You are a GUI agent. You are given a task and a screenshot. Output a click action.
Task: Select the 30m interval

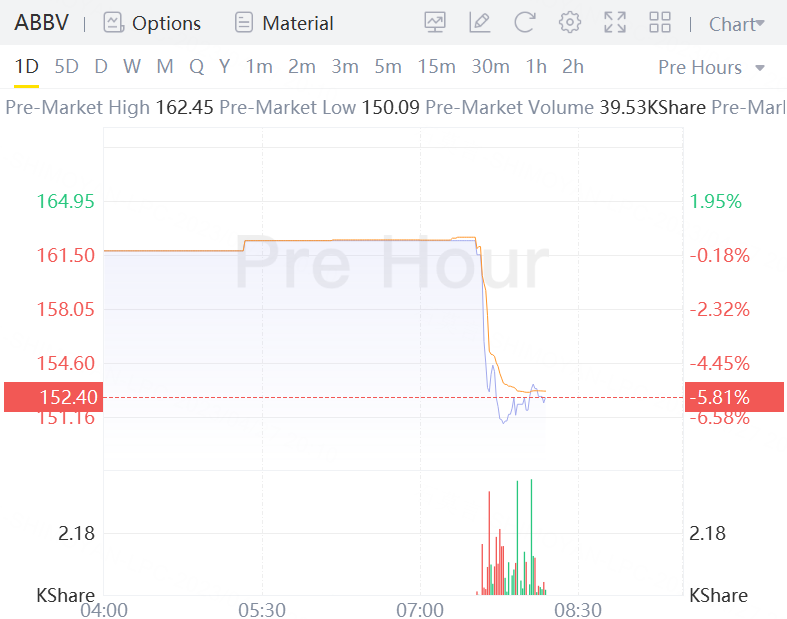[x=490, y=67]
